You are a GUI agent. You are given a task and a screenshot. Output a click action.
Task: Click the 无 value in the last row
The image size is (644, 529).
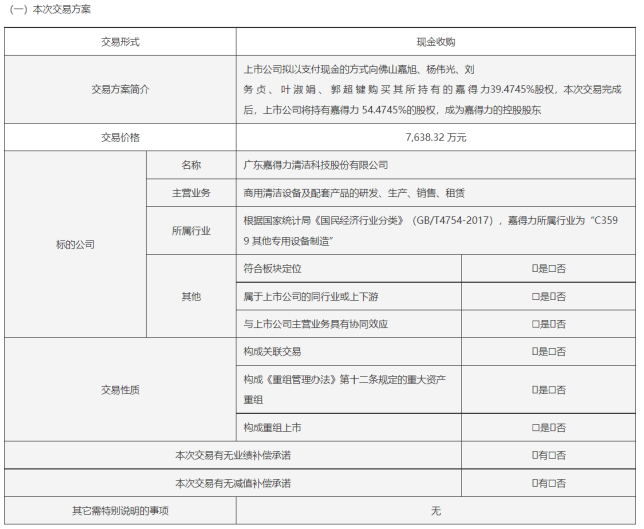click(x=436, y=511)
